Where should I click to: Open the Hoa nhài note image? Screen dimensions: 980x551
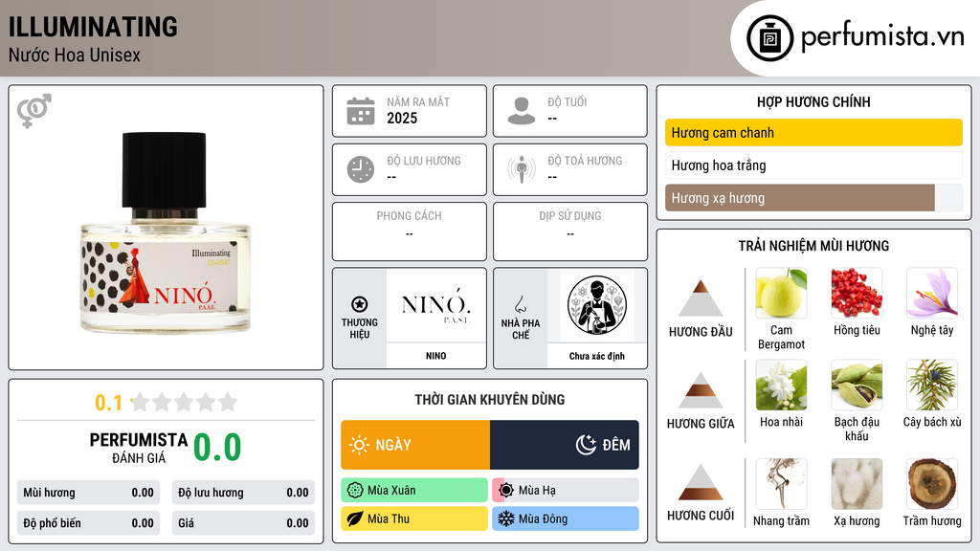[781, 385]
